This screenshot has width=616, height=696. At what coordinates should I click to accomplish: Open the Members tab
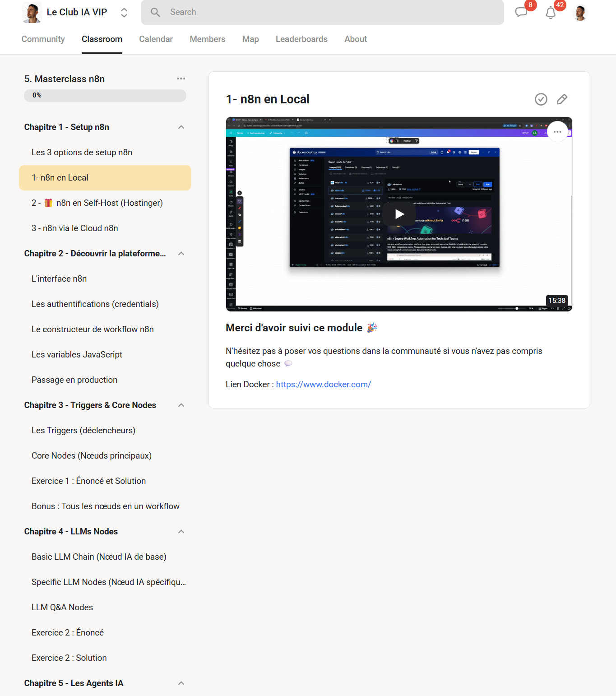pos(208,39)
